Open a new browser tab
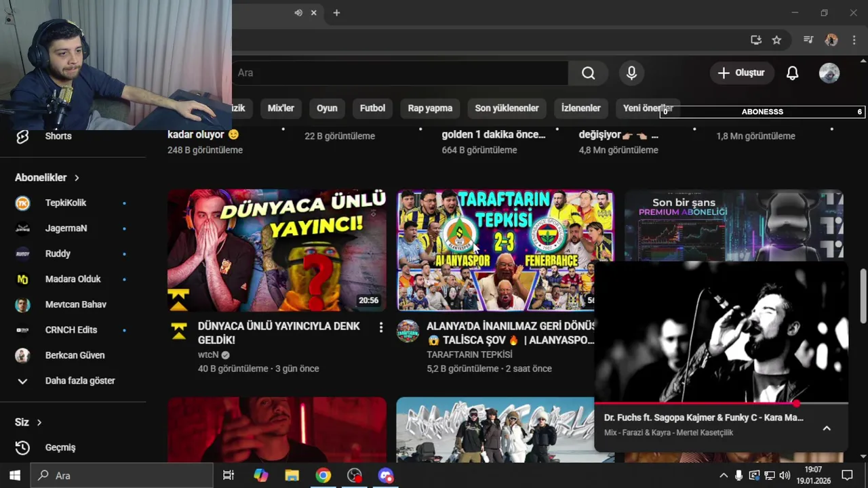 pyautogui.click(x=336, y=13)
